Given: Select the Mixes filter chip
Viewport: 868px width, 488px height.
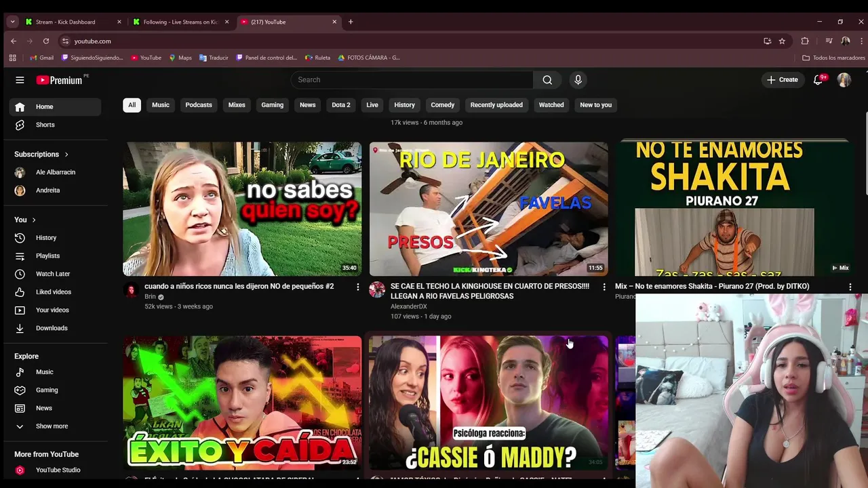Looking at the screenshot, I should pyautogui.click(x=237, y=105).
